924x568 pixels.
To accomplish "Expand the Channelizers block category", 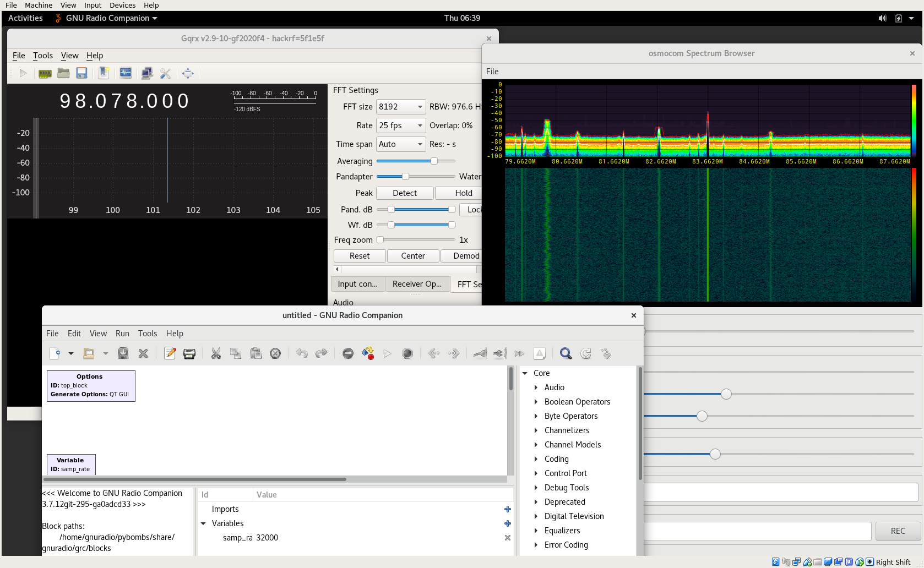I will [536, 430].
